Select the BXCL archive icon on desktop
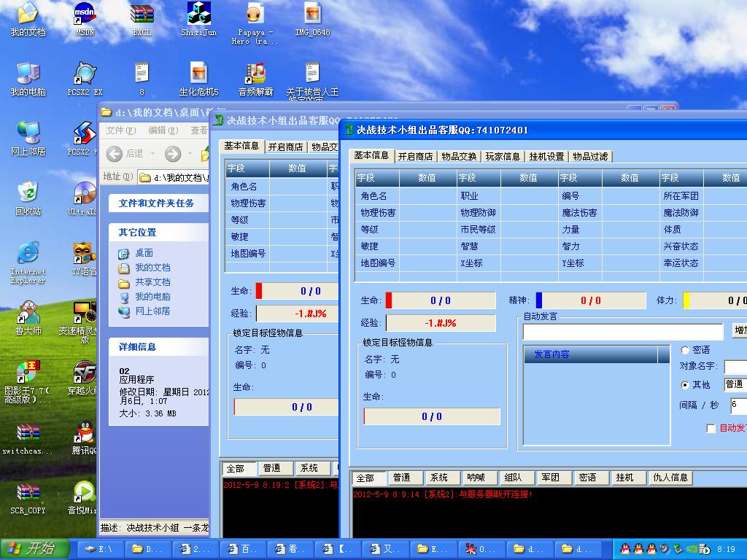The height and width of the screenshot is (560, 747). (x=142, y=19)
